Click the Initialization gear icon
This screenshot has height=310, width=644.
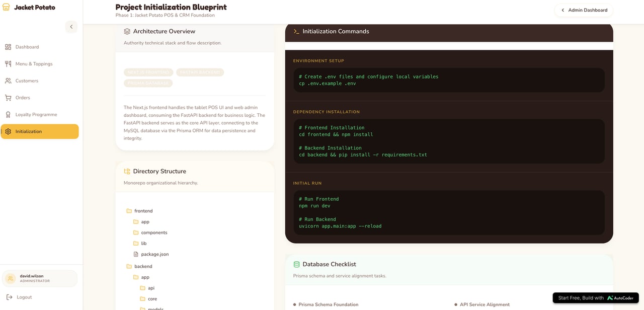click(x=8, y=131)
